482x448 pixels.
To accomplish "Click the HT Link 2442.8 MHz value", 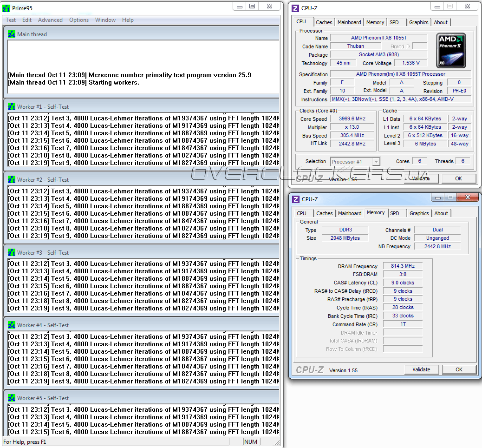I will [352, 144].
